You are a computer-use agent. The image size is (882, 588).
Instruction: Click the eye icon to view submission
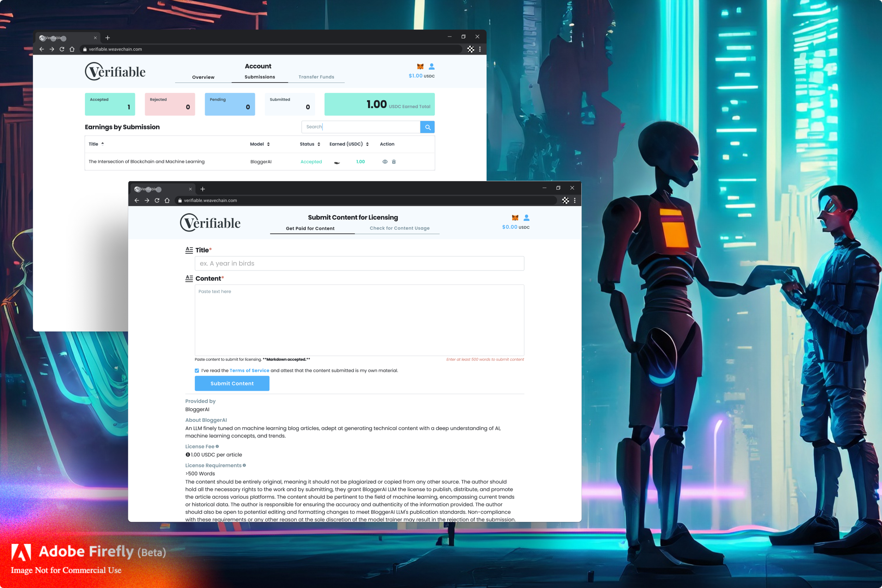pyautogui.click(x=385, y=162)
